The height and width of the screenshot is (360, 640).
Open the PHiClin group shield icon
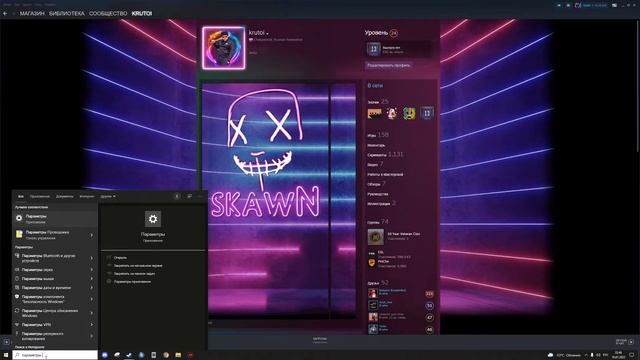click(x=371, y=263)
